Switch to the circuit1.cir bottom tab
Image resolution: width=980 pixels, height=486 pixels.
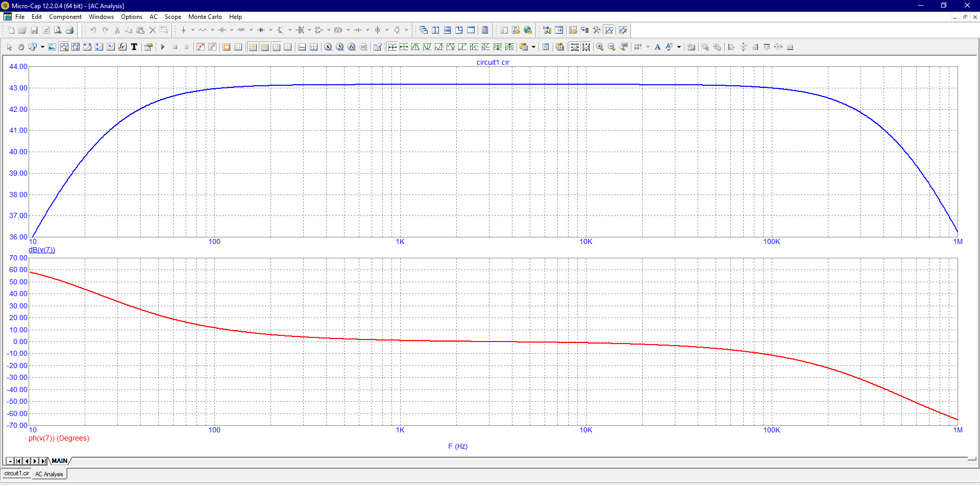tap(17, 474)
